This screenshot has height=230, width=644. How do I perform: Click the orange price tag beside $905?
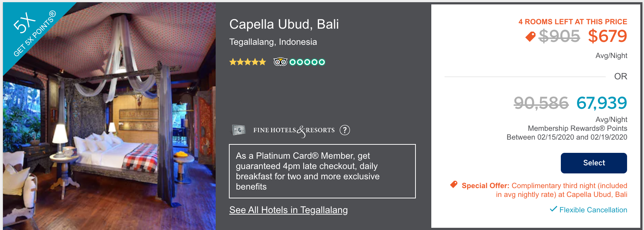pos(530,36)
